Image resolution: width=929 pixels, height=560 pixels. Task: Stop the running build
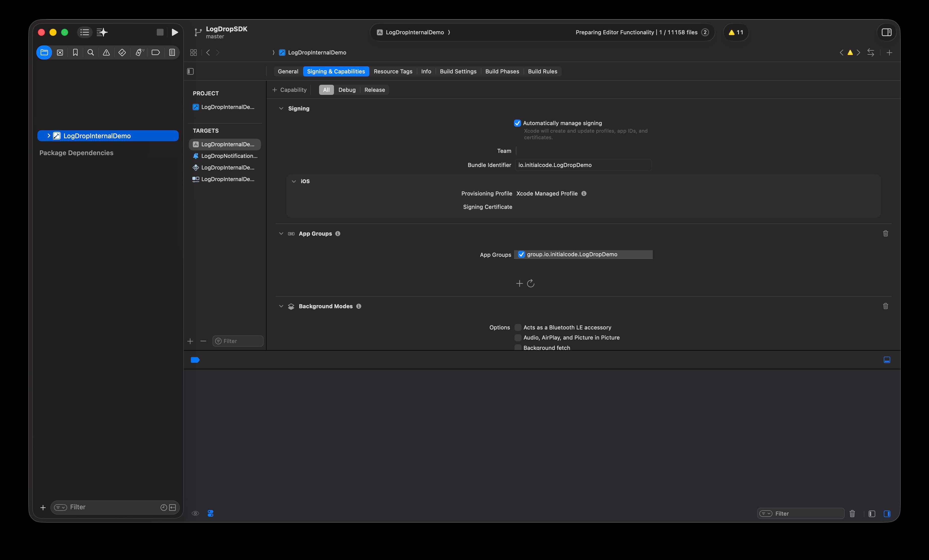tap(160, 32)
